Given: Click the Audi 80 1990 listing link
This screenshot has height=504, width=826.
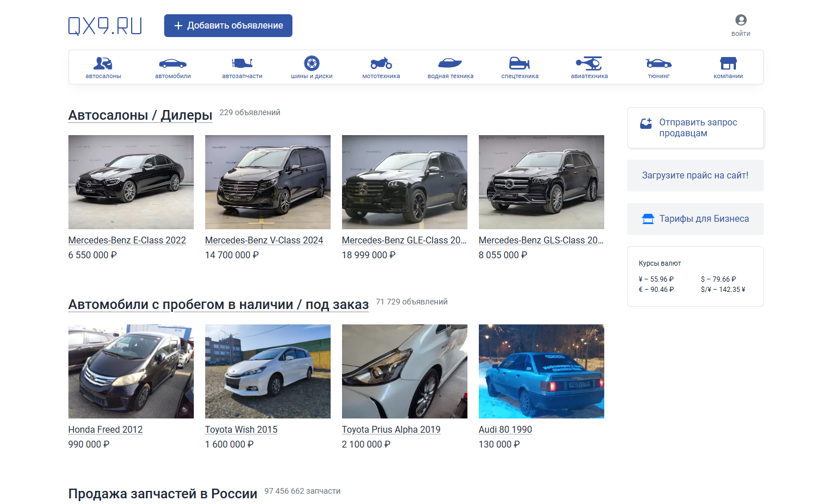Looking at the screenshot, I should 505,429.
